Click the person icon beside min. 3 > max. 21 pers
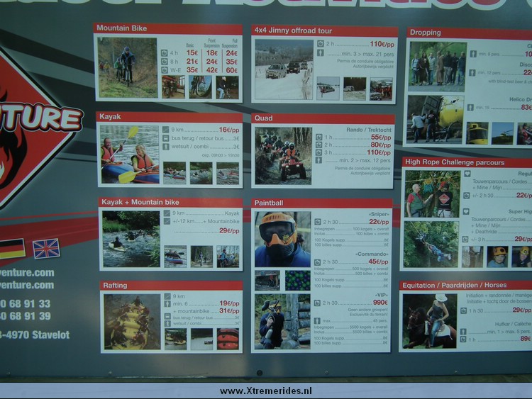The width and height of the screenshot is (532, 399). pyautogui.click(x=321, y=53)
